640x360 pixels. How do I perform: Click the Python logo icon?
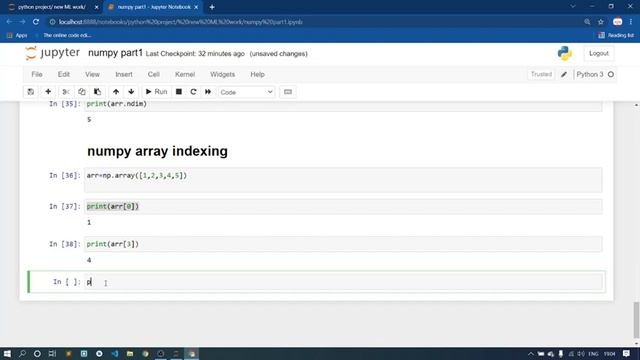click(565, 53)
